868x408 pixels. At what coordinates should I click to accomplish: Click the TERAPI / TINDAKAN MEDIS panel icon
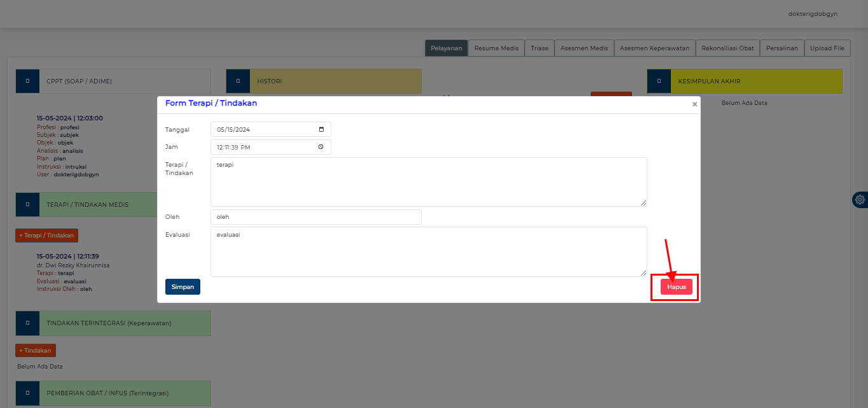[27, 204]
